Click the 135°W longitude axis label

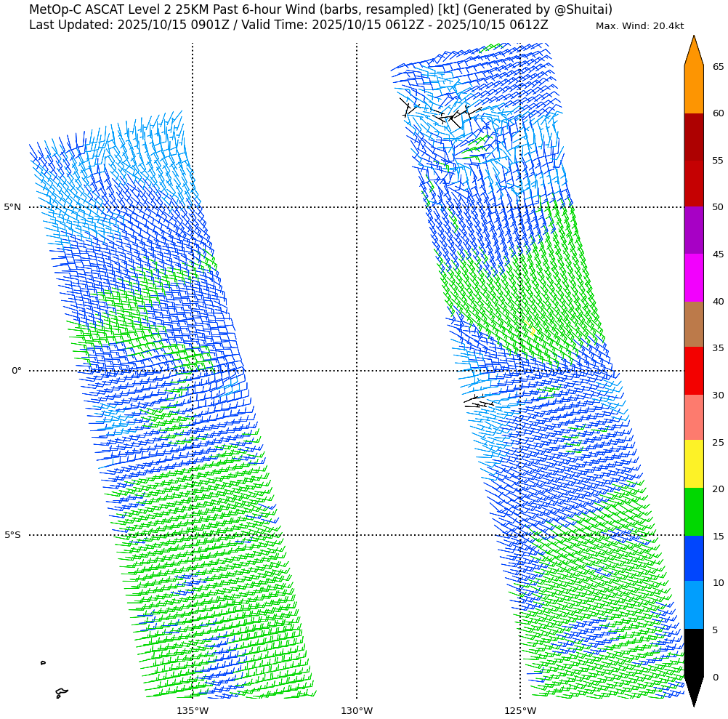193,710
